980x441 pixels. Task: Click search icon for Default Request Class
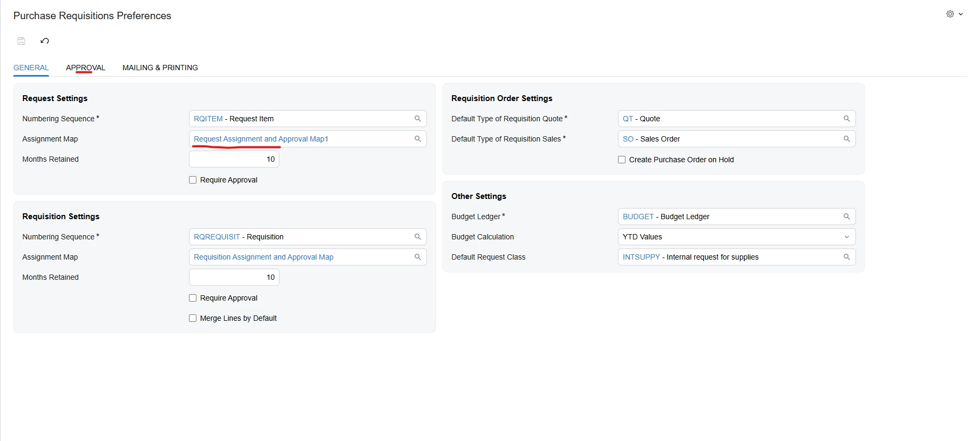(847, 257)
